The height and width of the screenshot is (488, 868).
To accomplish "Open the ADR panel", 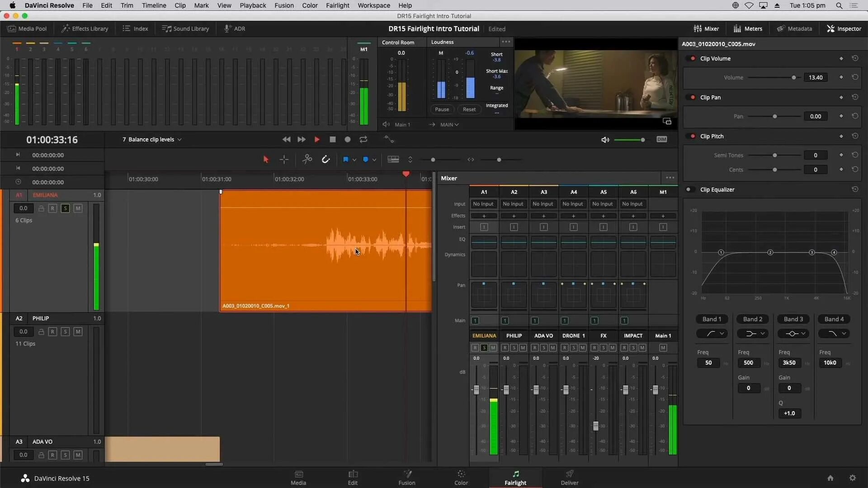I will pos(235,28).
